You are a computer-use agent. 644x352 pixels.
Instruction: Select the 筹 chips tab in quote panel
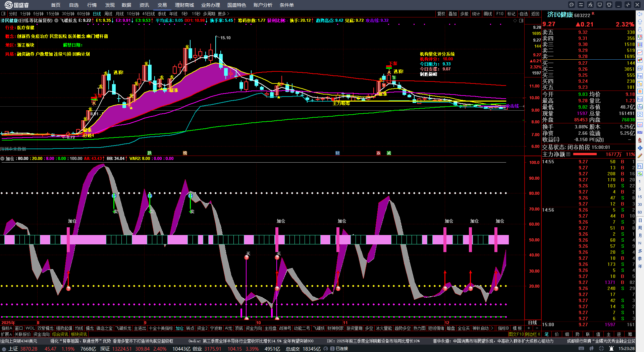(630, 334)
